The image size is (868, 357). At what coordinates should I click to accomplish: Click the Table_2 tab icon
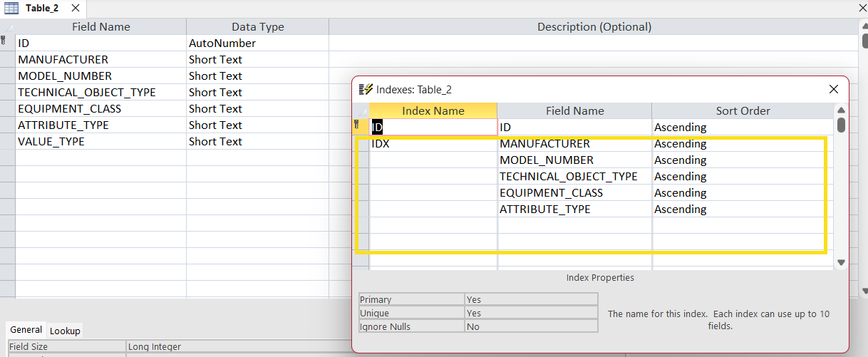point(12,9)
